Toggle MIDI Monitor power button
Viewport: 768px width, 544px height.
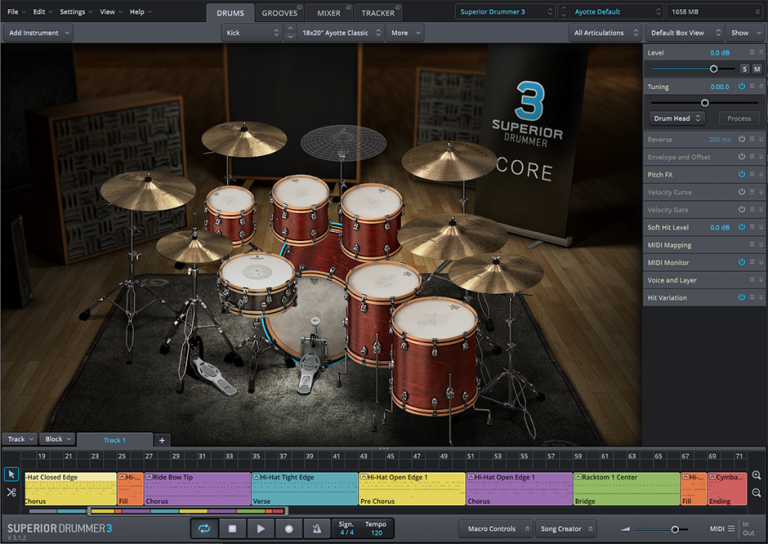[742, 262]
